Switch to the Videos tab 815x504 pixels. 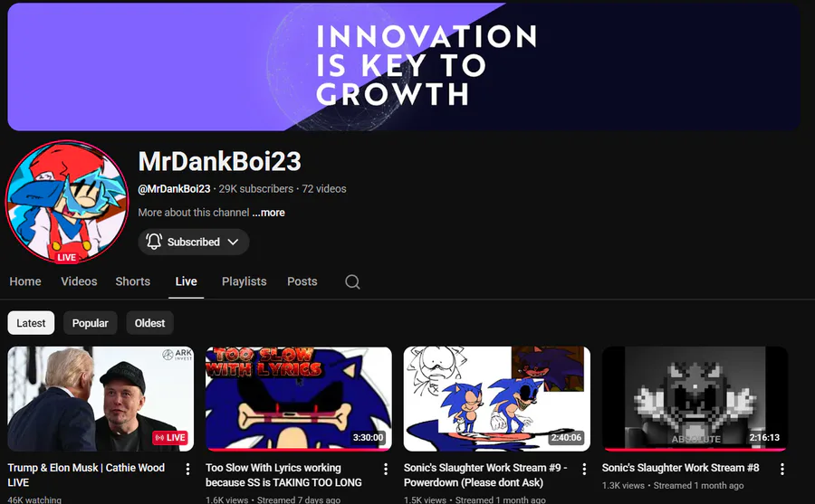click(79, 281)
